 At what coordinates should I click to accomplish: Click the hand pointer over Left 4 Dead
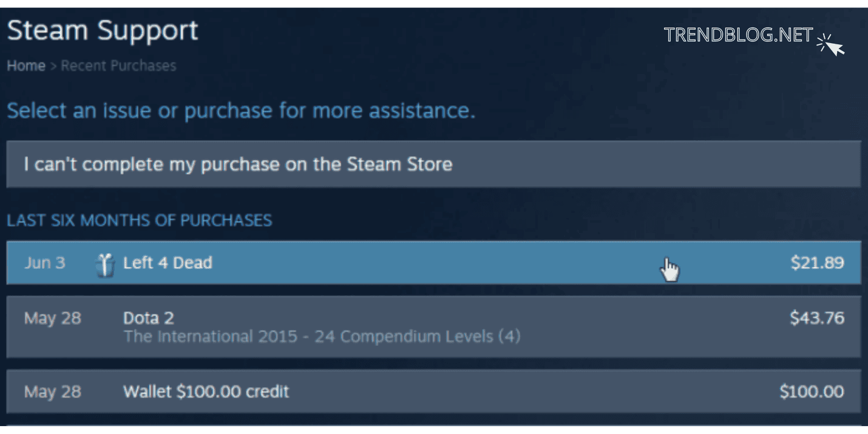coord(670,267)
